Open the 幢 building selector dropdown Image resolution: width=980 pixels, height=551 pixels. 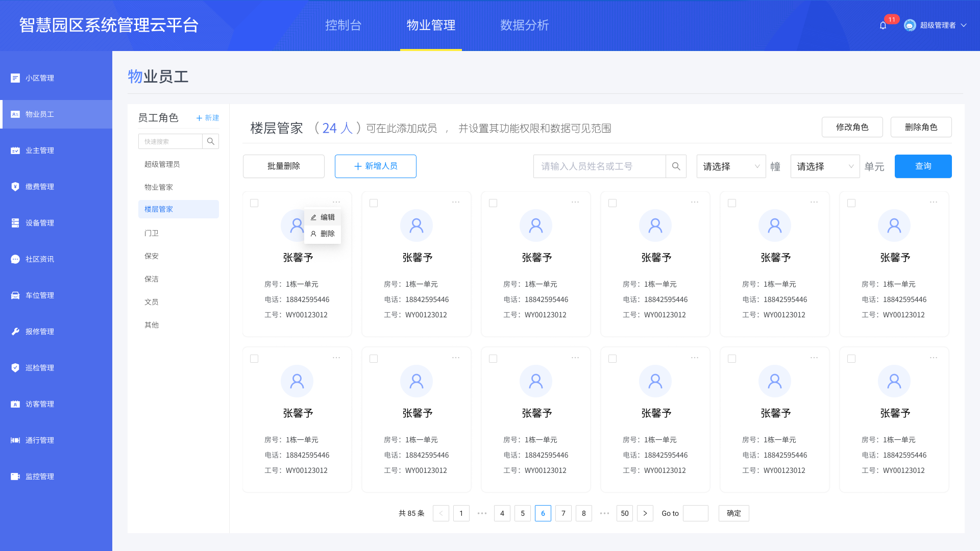[x=731, y=166]
